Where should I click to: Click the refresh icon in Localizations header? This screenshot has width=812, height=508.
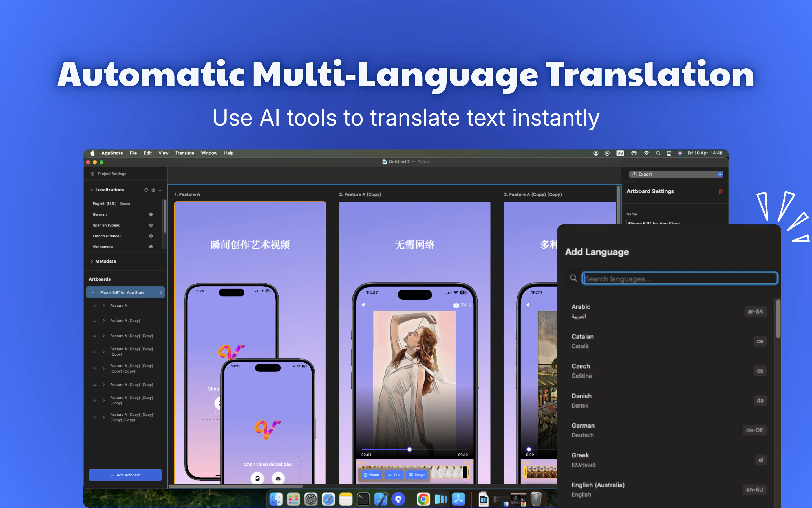click(146, 190)
